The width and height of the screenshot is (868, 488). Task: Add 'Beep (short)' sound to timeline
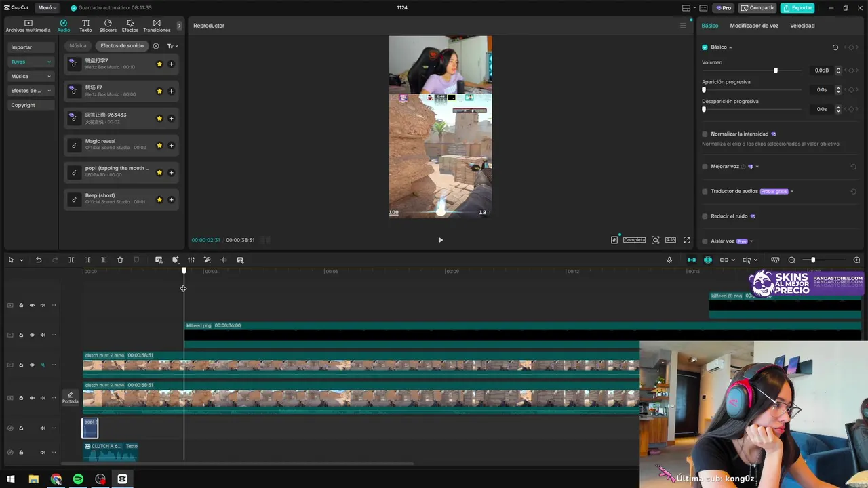pos(171,199)
